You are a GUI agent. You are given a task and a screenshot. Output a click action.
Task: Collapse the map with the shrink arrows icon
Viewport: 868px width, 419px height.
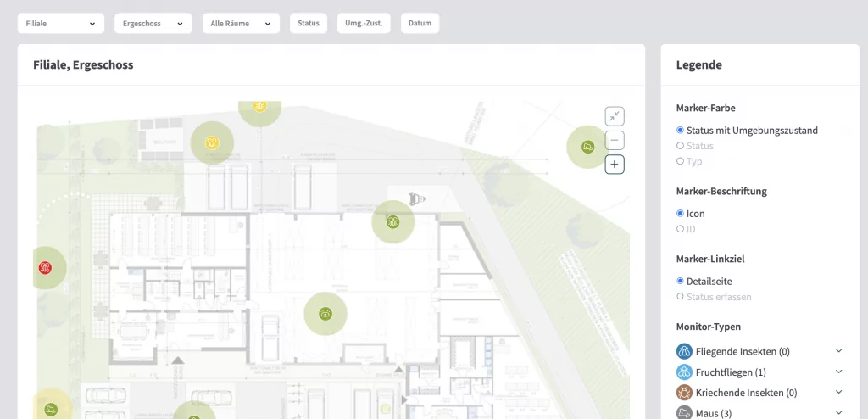point(615,116)
